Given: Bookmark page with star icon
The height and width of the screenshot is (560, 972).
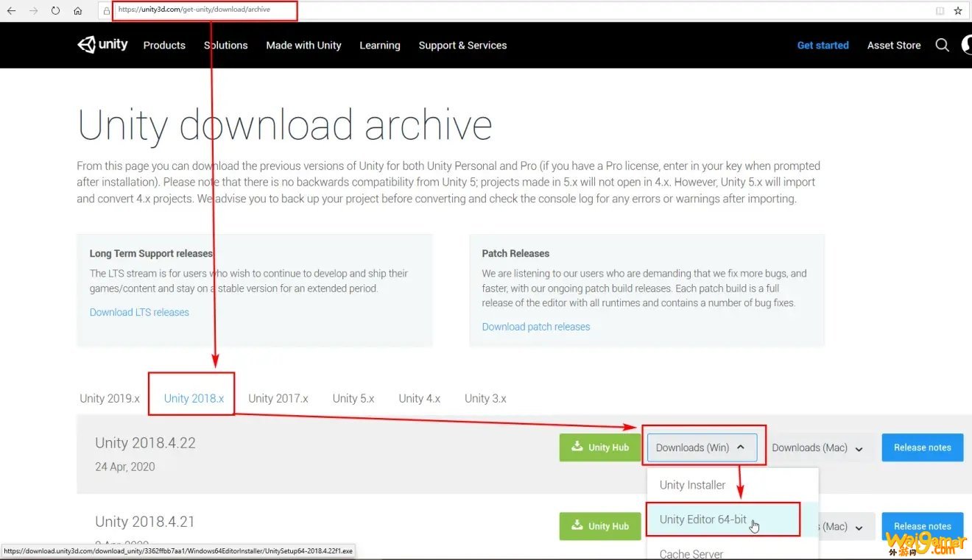Looking at the screenshot, I should [x=958, y=11].
